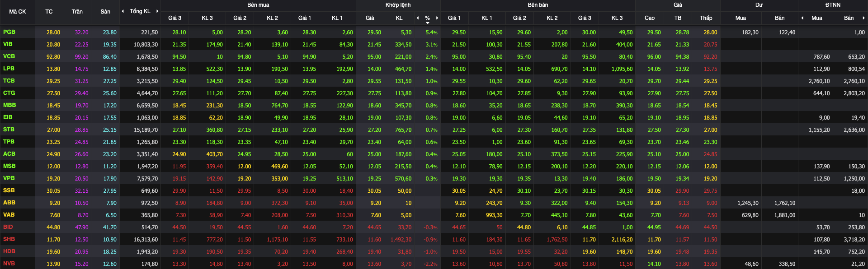Screen dimensions: 868x269
Task: Open the SHB stock symbol
Action: click(x=9, y=239)
